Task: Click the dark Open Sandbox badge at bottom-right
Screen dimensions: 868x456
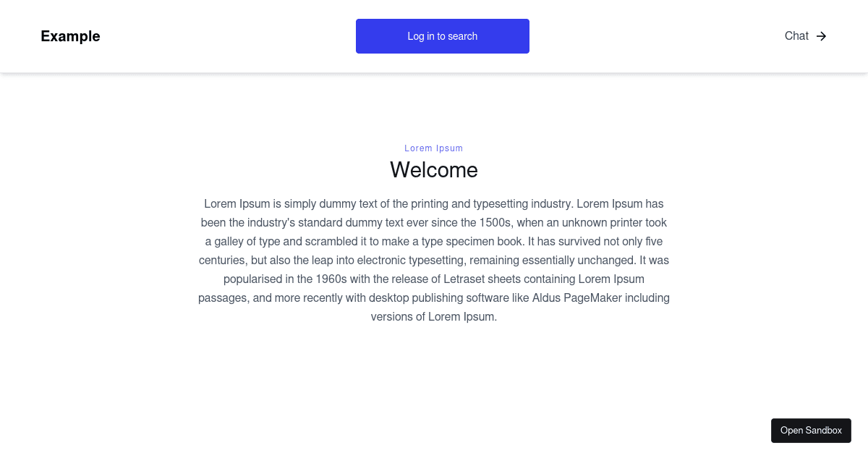Action: (x=811, y=430)
